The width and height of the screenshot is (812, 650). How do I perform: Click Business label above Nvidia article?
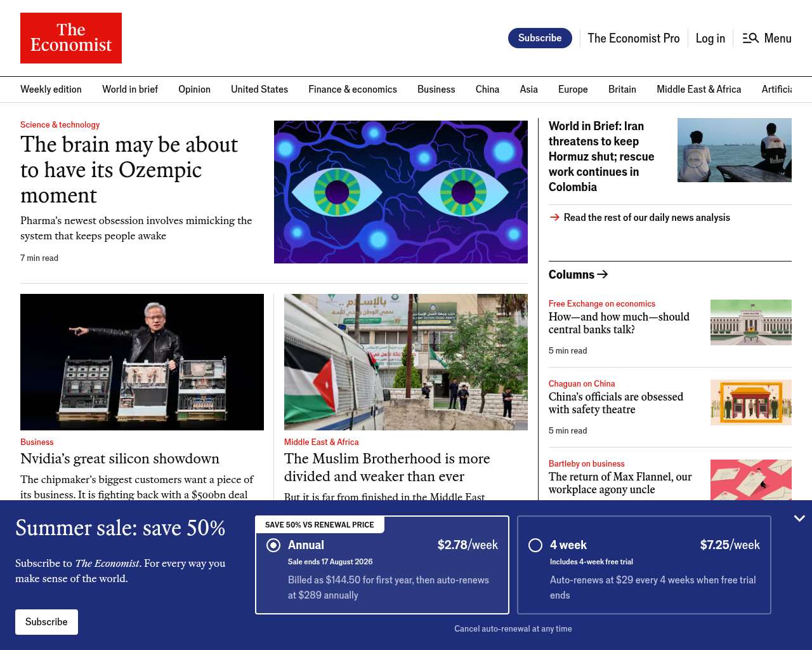(x=37, y=442)
